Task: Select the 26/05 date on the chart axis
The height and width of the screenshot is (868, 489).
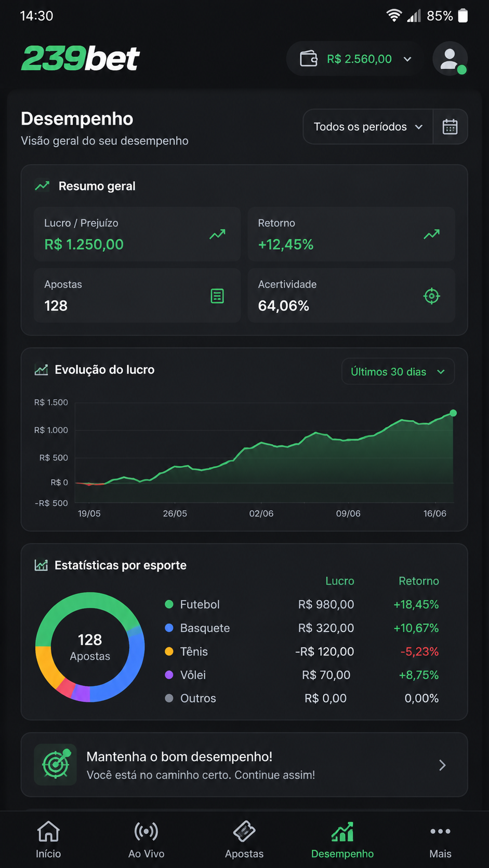Action: coord(175,513)
